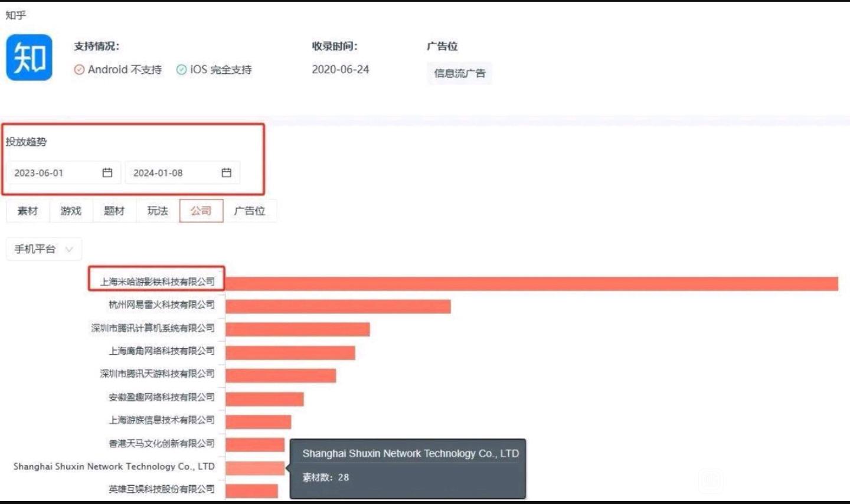The width and height of the screenshot is (850, 504).
Task: Open calendar icon for start date 2023-06-01
Action: 107,172
